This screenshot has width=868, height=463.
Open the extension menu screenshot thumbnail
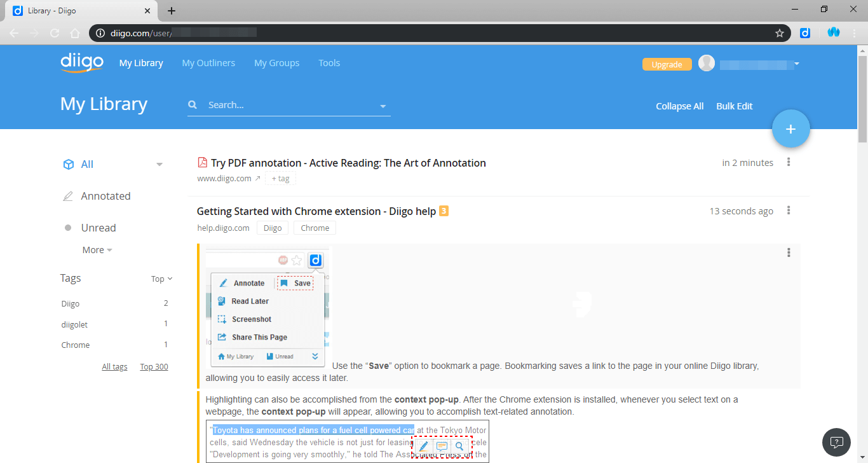pyautogui.click(x=268, y=308)
